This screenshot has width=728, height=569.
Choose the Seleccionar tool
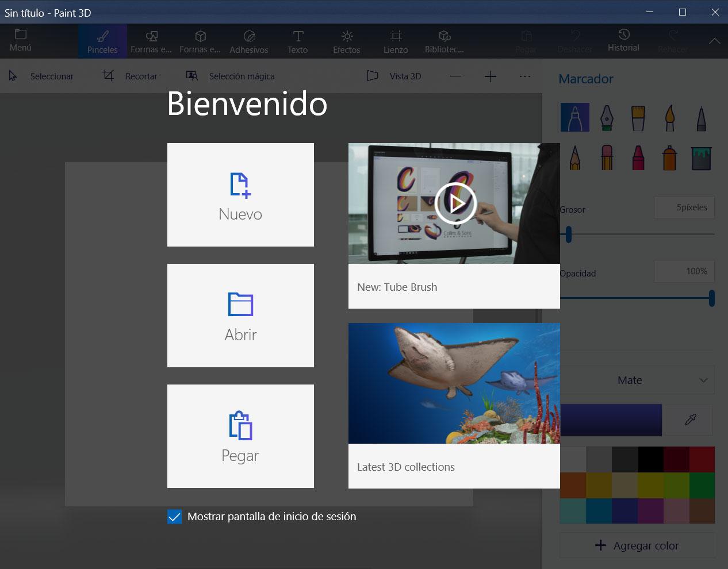(41, 76)
